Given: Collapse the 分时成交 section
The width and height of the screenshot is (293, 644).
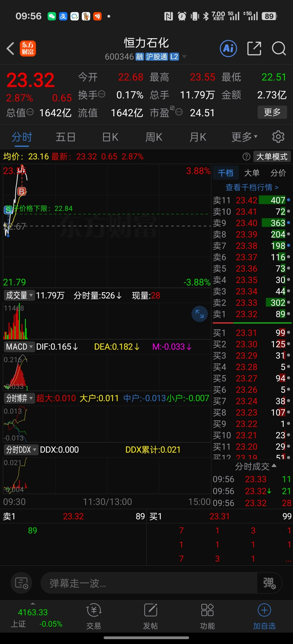Looking at the screenshot, I should pyautogui.click(x=256, y=466).
